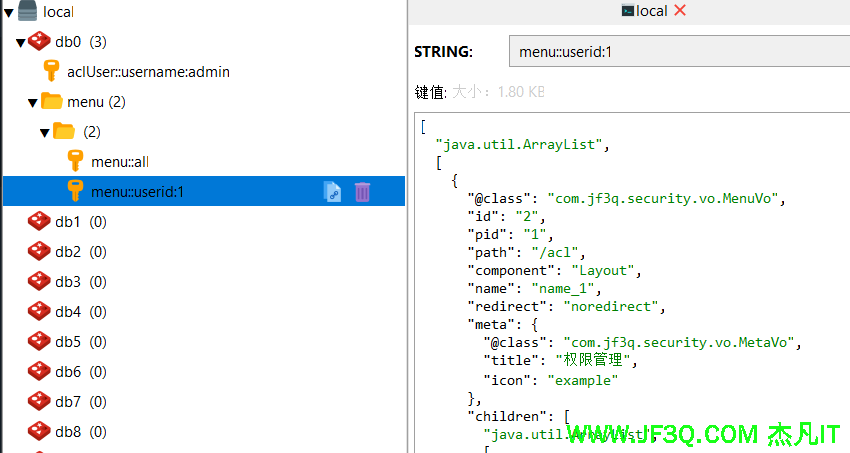
Task: Click the copy icon on menu::userid:1 row
Action: tap(333, 191)
